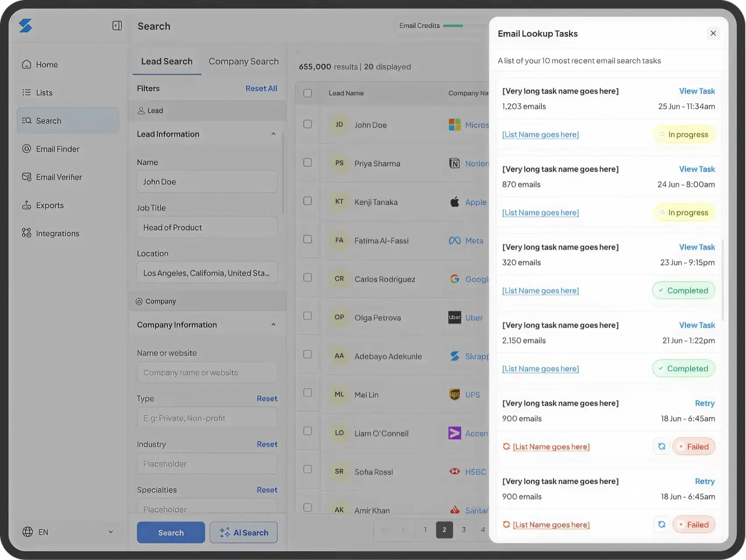The height and width of the screenshot is (560, 746).
Task: Click the AI Search button
Action: coord(243,532)
